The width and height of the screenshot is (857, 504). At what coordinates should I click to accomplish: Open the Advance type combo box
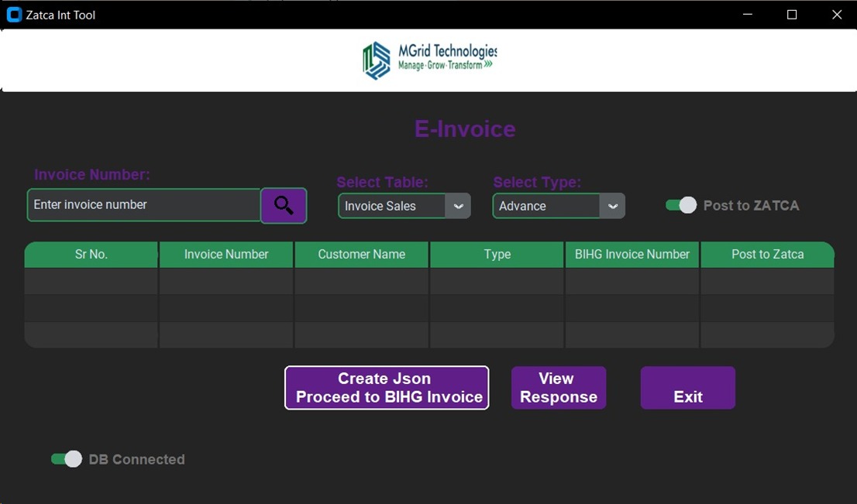[546, 206]
